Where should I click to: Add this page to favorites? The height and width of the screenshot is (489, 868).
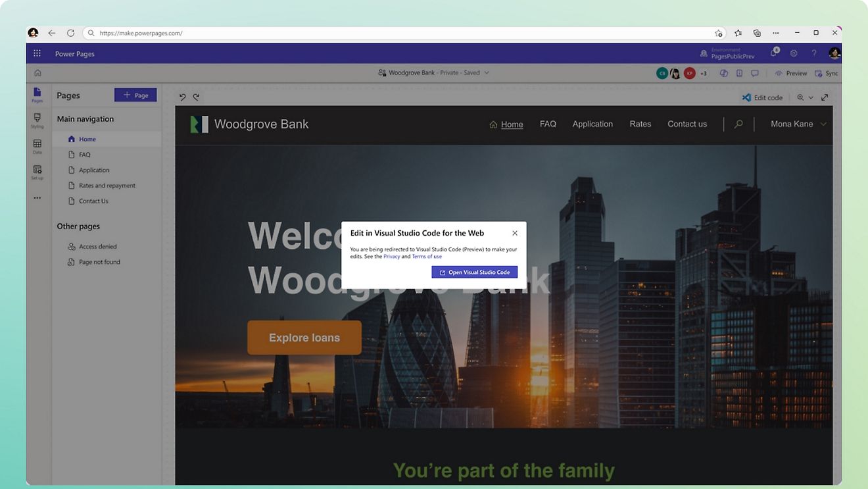click(718, 33)
